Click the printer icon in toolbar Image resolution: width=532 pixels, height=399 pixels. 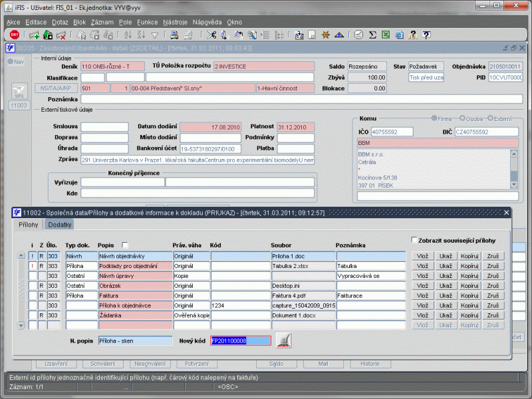coord(174,35)
